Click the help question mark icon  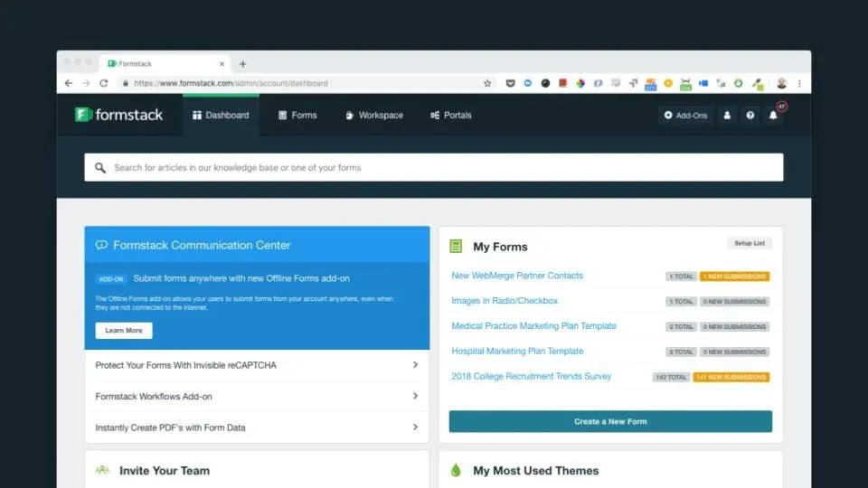coord(750,115)
